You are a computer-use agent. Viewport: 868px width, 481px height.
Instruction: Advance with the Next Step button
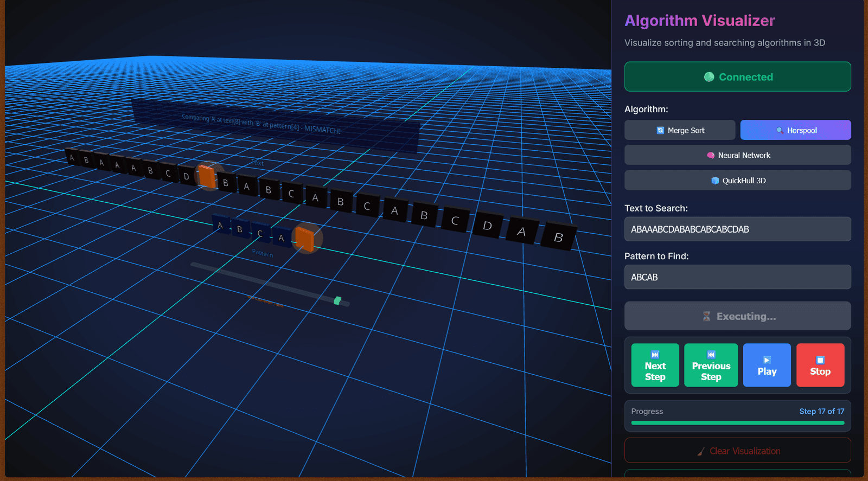[x=655, y=365]
